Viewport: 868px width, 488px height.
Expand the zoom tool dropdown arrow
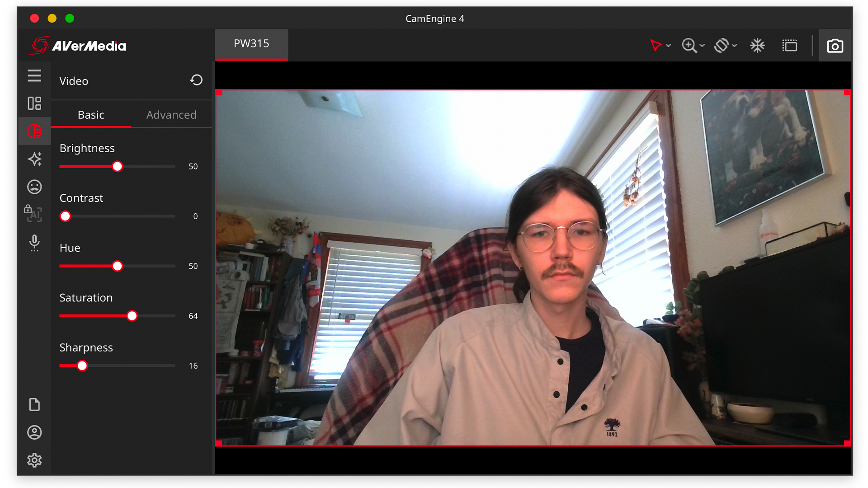click(x=702, y=46)
